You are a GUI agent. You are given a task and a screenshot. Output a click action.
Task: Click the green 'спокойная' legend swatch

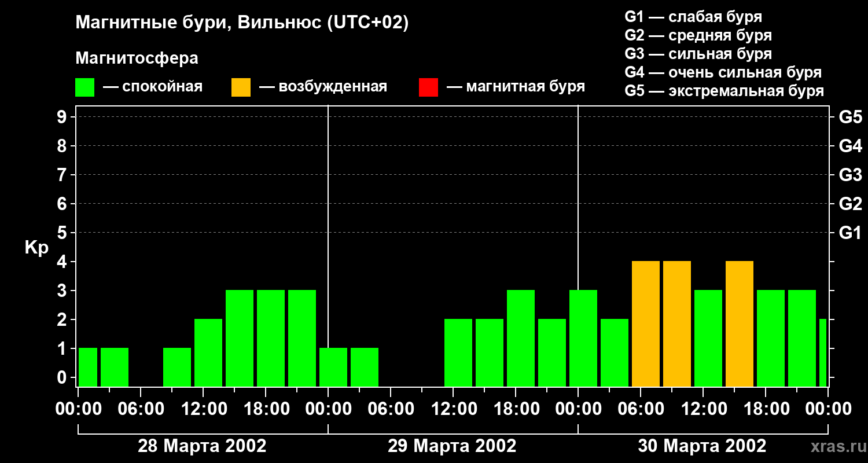[x=85, y=87]
